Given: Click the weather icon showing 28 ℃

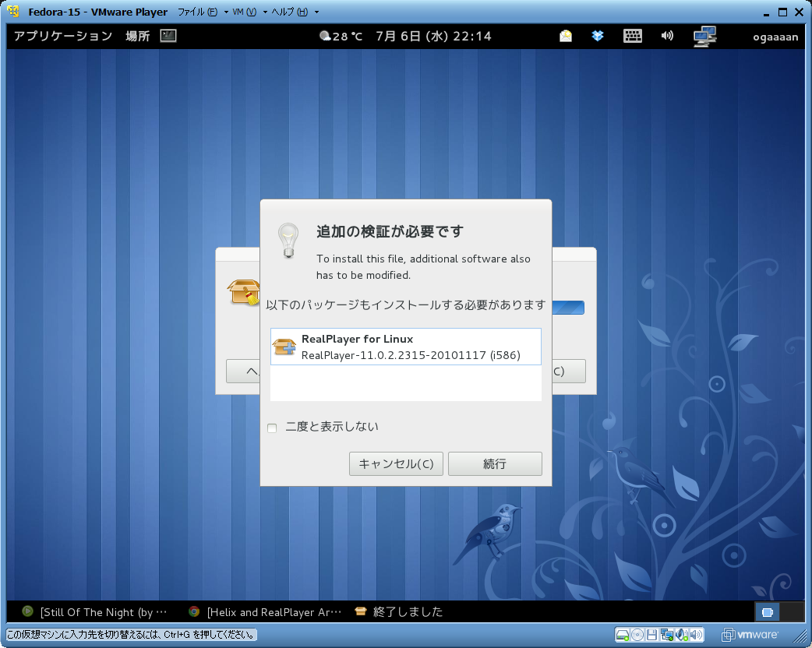Looking at the screenshot, I should [325, 36].
